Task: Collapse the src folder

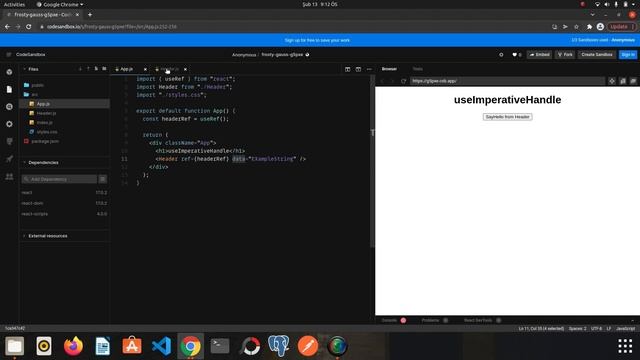Action: point(34,94)
